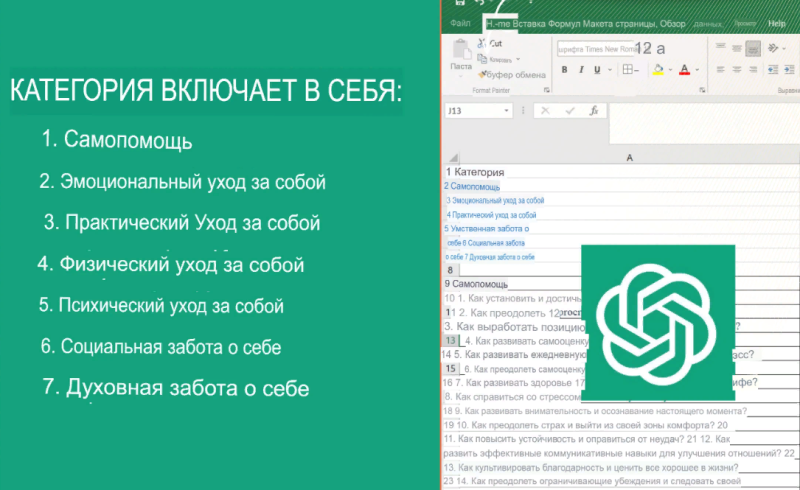Open the Underline style dropdown arrow
This screenshot has height=490, width=800.
609,70
